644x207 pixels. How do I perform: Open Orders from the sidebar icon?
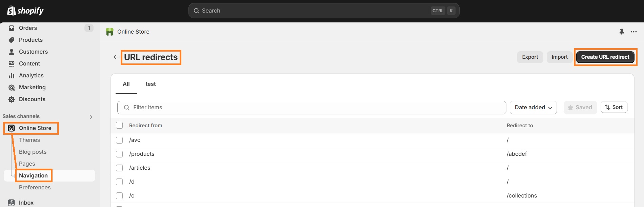(11, 28)
